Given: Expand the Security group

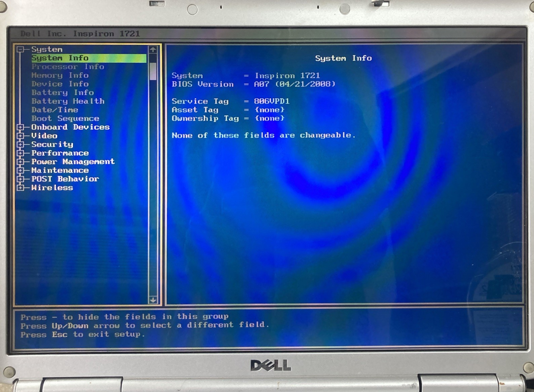Looking at the screenshot, I should (x=21, y=145).
